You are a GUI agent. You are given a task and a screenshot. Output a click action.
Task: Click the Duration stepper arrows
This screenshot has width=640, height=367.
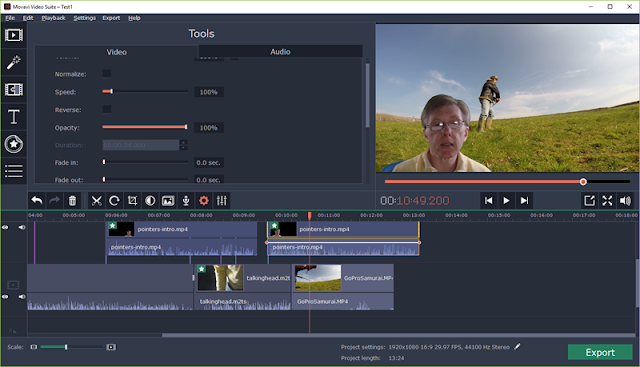tap(184, 145)
